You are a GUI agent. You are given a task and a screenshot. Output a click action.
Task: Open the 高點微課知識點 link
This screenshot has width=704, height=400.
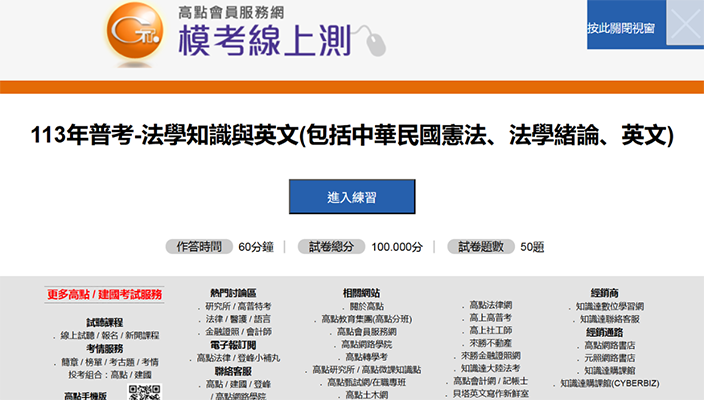point(392,369)
